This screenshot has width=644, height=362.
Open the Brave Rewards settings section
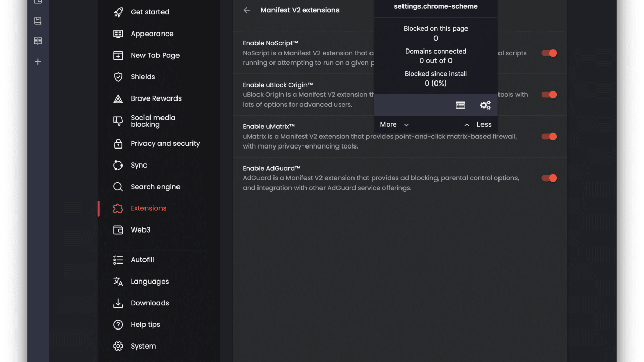pos(155,98)
